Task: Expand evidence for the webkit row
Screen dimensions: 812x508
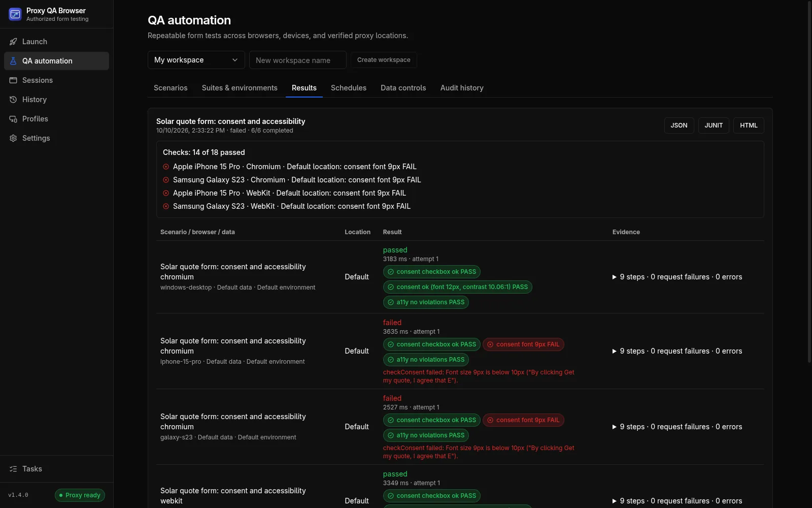Action: [677, 501]
